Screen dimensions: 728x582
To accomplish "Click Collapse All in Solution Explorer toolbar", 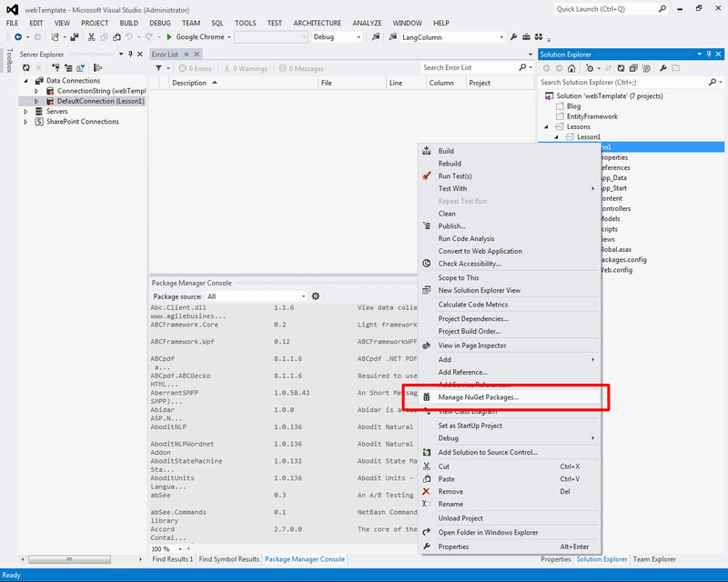I will point(633,68).
